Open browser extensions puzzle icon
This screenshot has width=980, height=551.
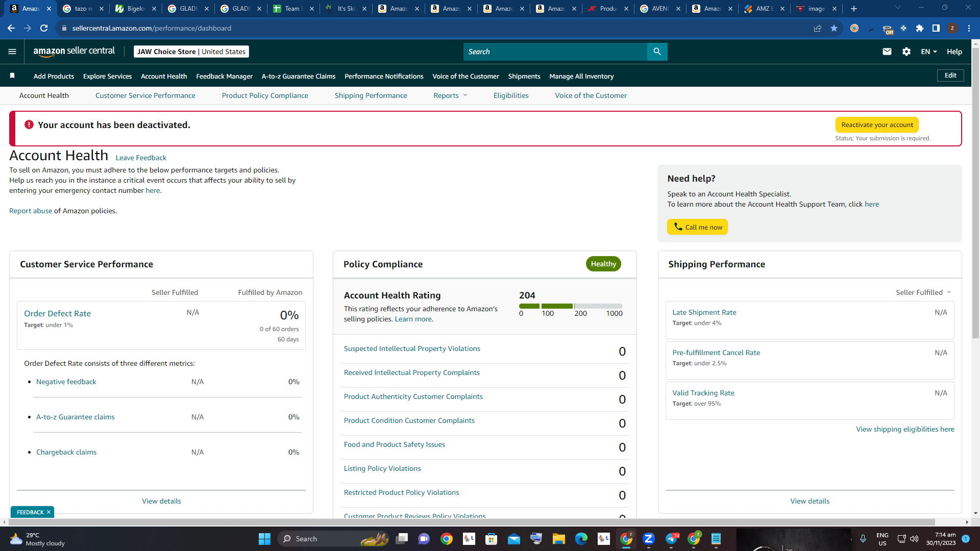pos(920,28)
